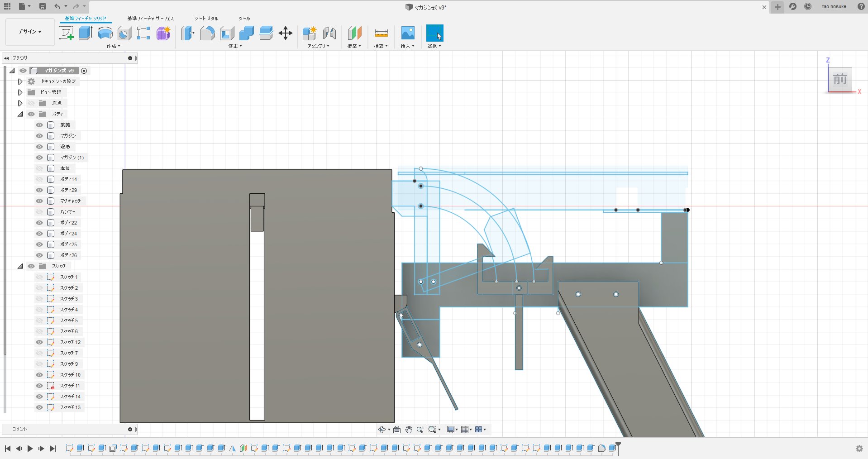This screenshot has height=459, width=868.
Task: Hide the マグキャッチ body
Action: coord(39,201)
